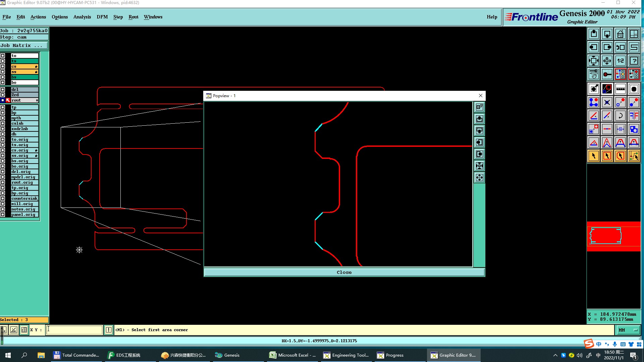Toggle checkbox for the rout.orig layer
The height and width of the screenshot is (362, 644).
coord(3,182)
